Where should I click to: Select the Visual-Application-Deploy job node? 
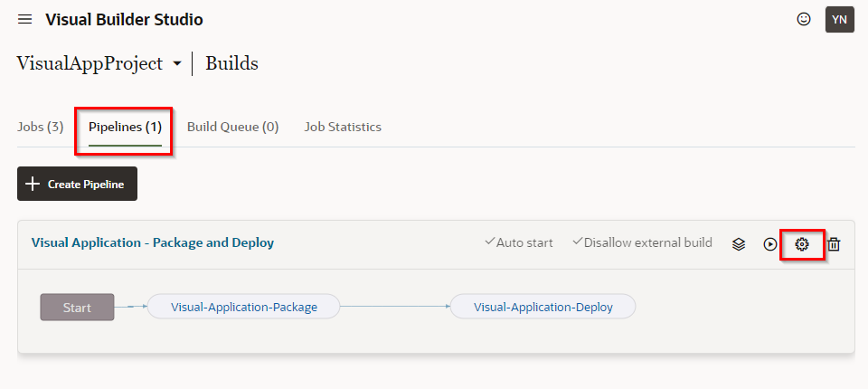[543, 307]
